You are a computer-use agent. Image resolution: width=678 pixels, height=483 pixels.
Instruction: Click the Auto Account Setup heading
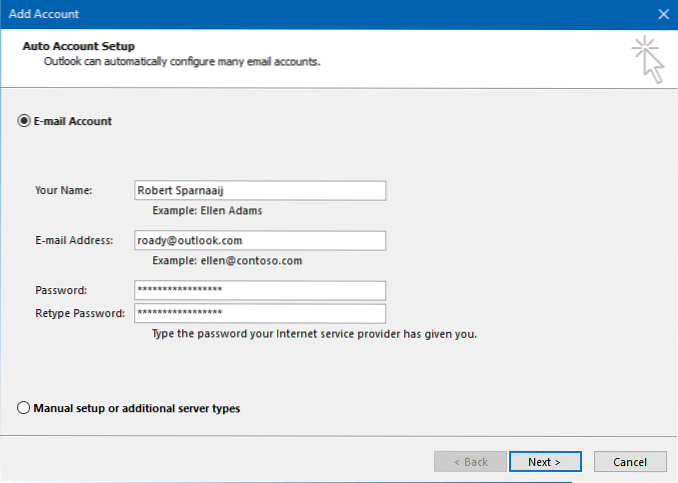click(x=78, y=46)
